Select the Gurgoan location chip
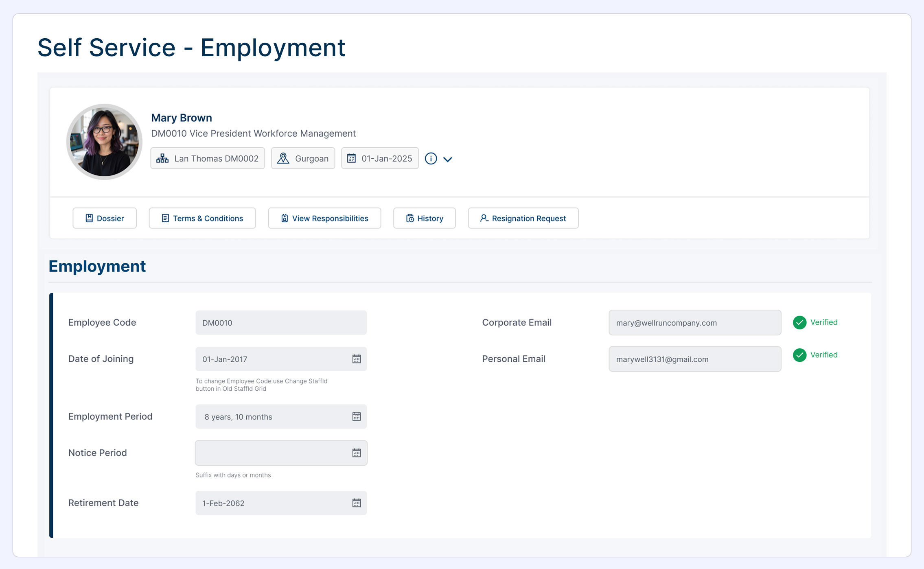 (303, 158)
